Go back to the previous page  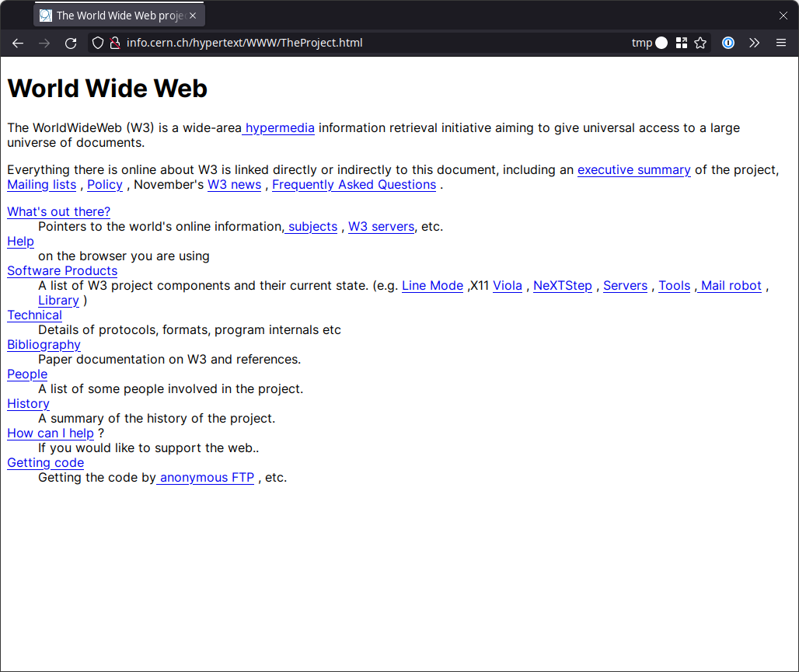coord(18,44)
